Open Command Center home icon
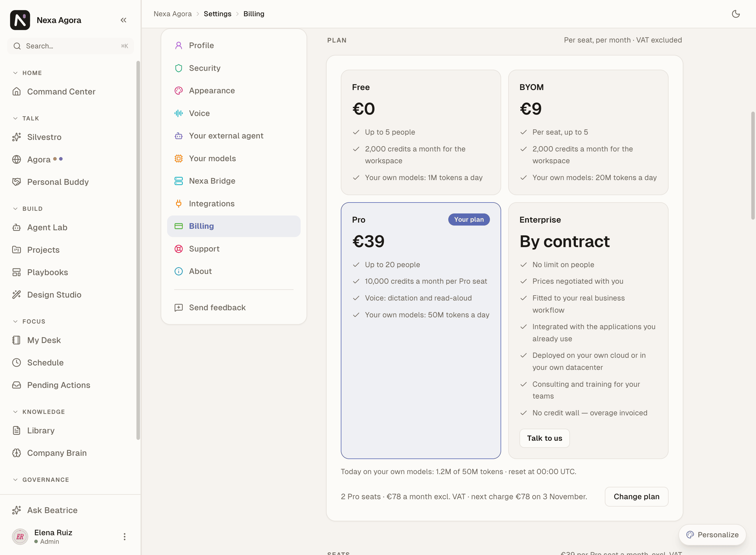The width and height of the screenshot is (756, 555). (17, 92)
